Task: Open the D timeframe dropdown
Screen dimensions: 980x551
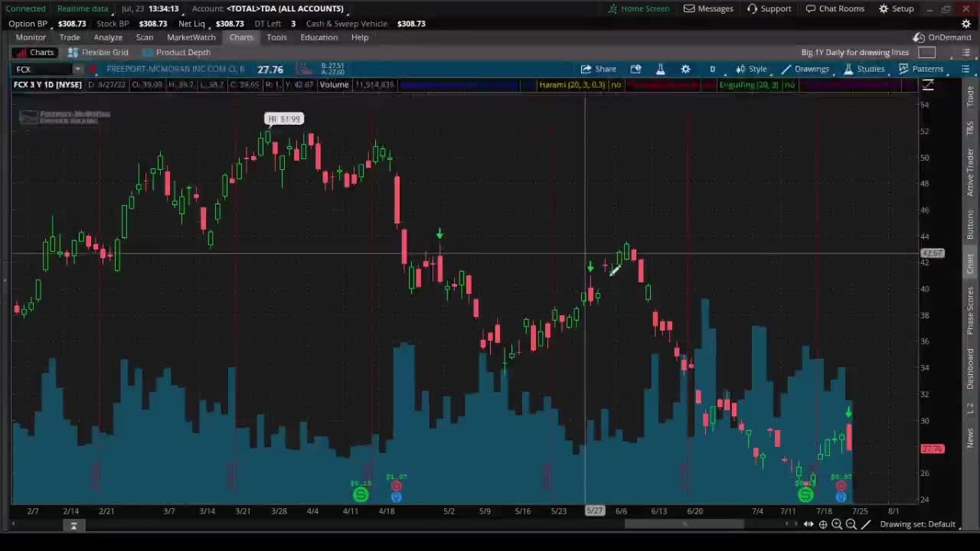Action: coord(712,69)
